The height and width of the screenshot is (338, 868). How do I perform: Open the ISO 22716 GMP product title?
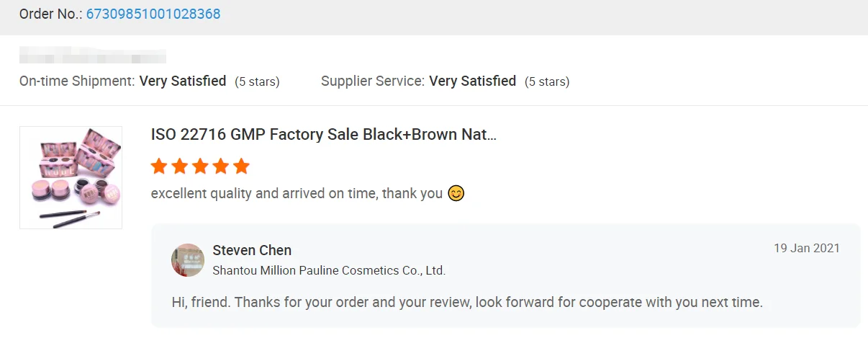click(324, 135)
